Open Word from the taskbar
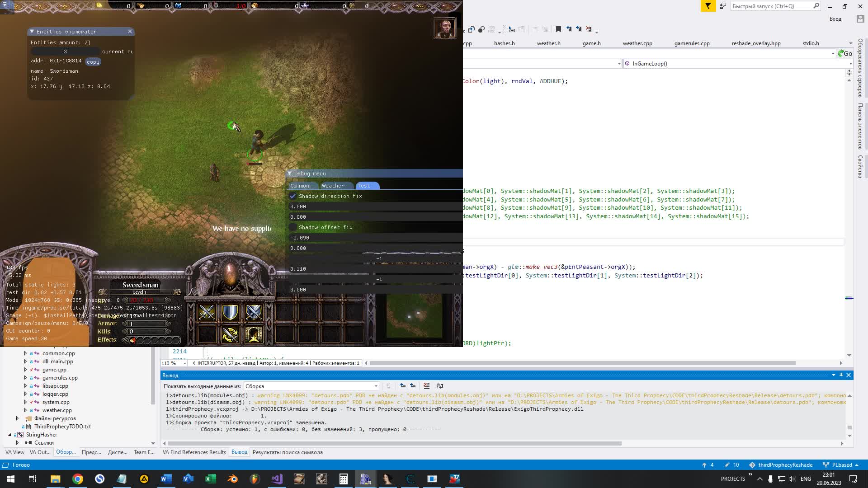The width and height of the screenshot is (868, 488). click(x=166, y=479)
